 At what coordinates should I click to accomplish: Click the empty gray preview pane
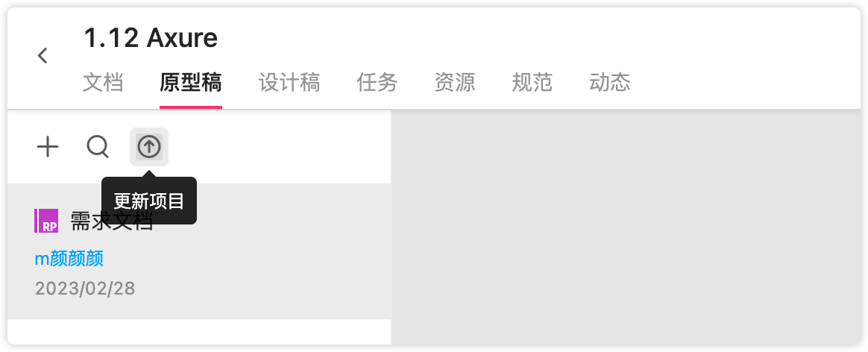(x=626, y=227)
